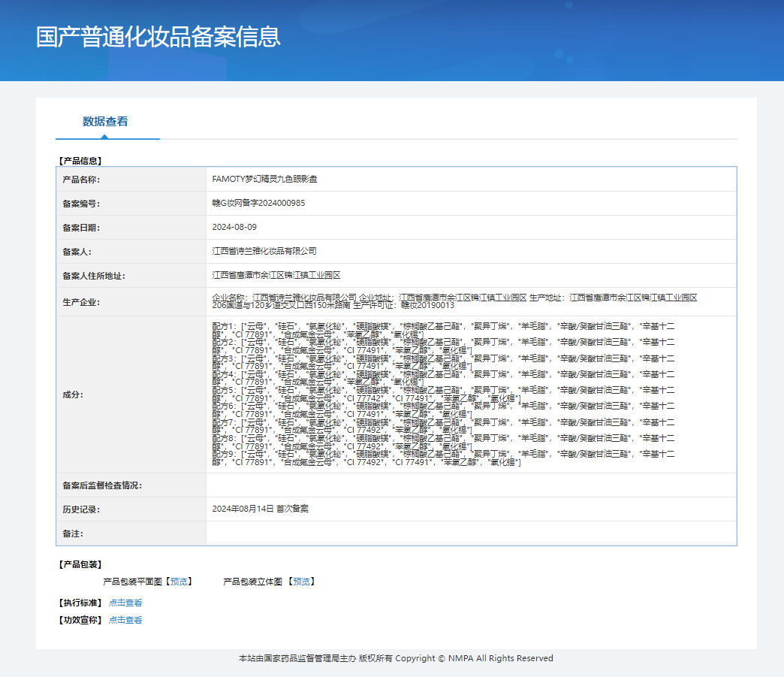Click the 配方9 ingredient line
The image size is (784, 677).
click(x=443, y=458)
